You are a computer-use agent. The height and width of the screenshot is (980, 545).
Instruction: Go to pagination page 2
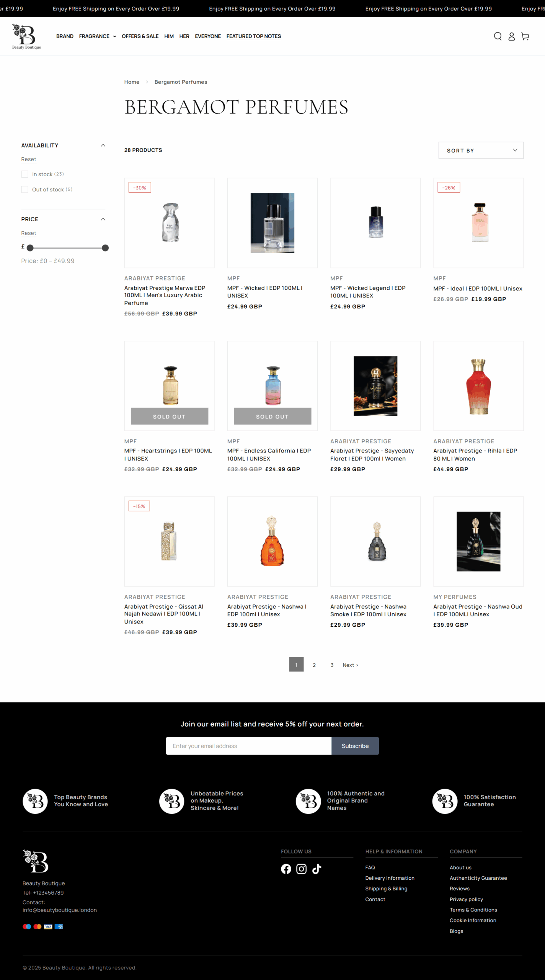tap(314, 665)
